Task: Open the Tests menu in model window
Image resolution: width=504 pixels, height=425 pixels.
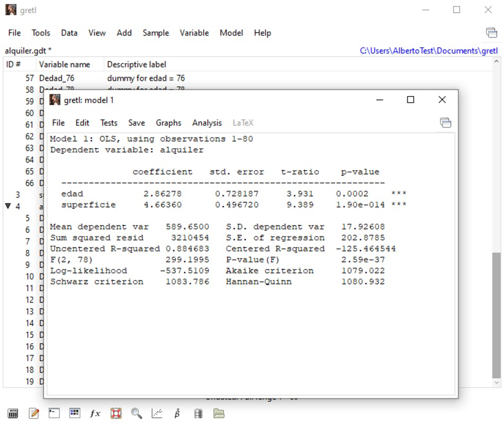Action: pyautogui.click(x=109, y=123)
